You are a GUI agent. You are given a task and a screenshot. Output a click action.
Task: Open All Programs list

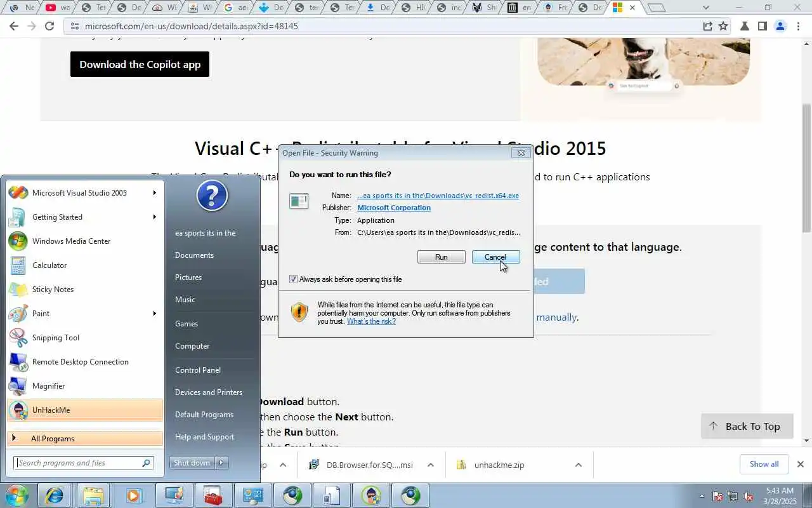click(85, 439)
